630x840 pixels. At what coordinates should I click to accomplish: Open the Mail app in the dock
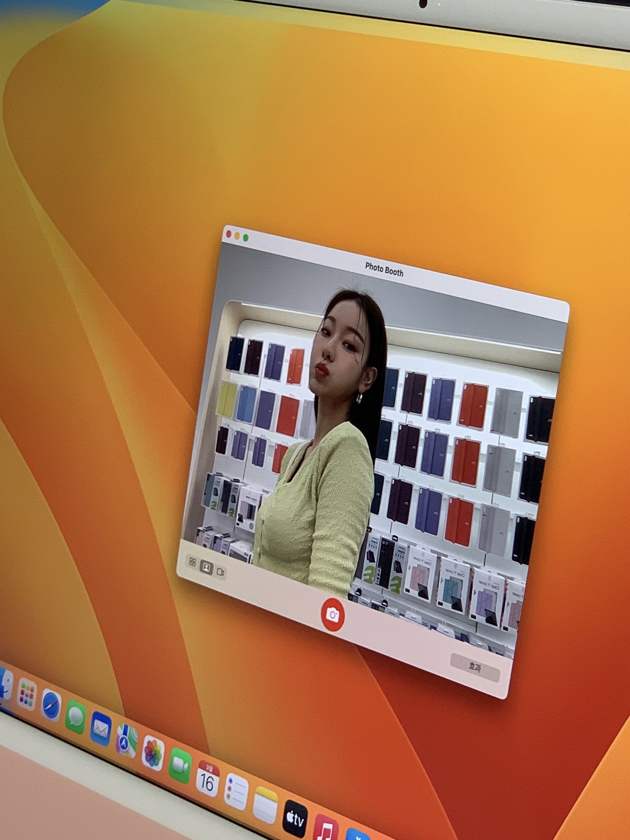[101, 729]
